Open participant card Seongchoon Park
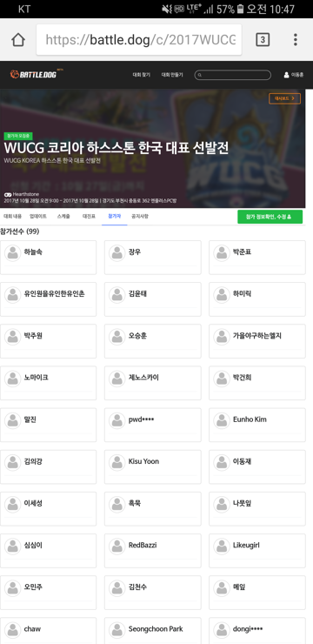 153,630
